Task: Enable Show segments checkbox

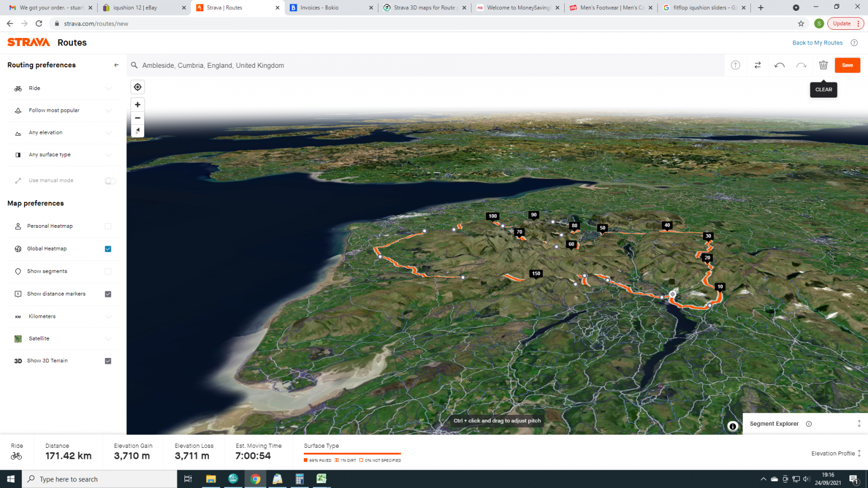Action: click(108, 272)
